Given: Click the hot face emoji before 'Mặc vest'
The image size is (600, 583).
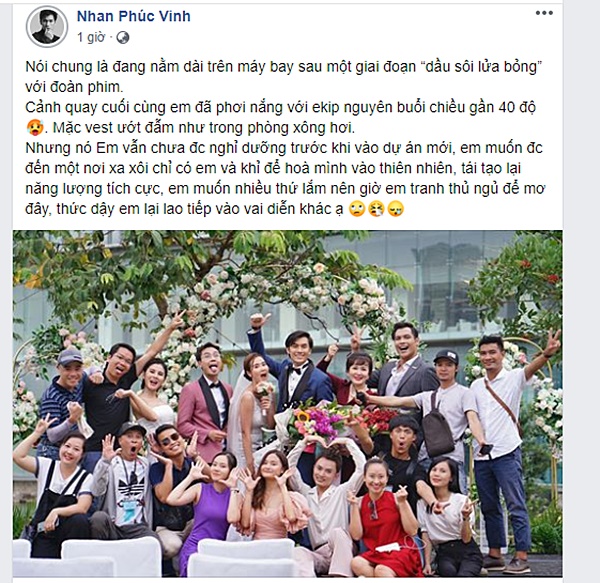Looking at the screenshot, I should coord(34,127).
